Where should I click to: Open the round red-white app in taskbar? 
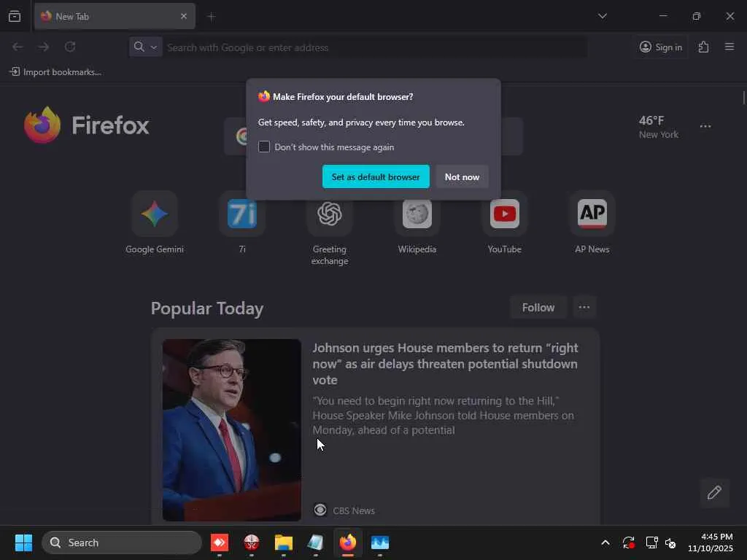[x=252, y=542]
